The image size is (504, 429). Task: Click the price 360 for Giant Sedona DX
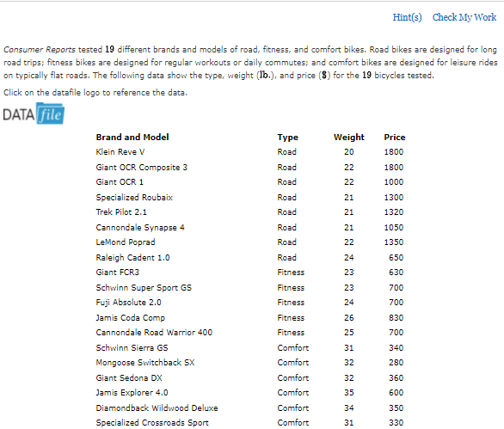pyautogui.click(x=396, y=378)
